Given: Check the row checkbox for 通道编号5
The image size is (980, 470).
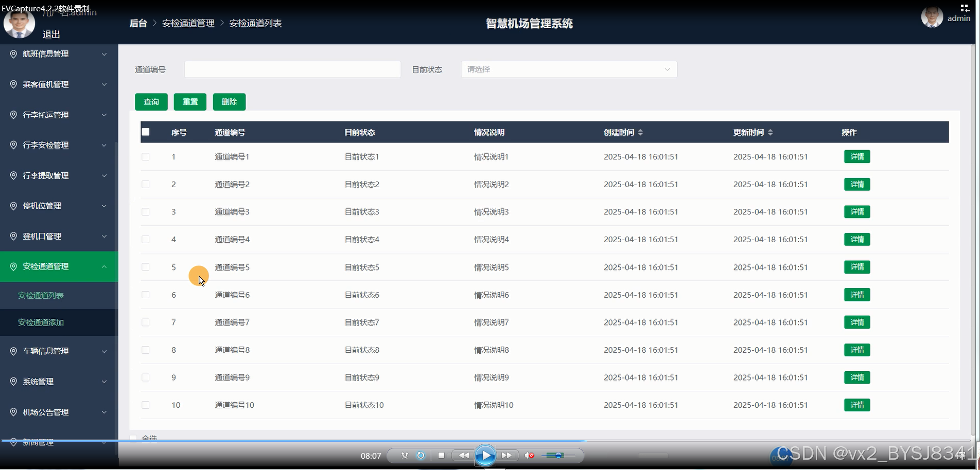Looking at the screenshot, I should pyautogui.click(x=146, y=267).
